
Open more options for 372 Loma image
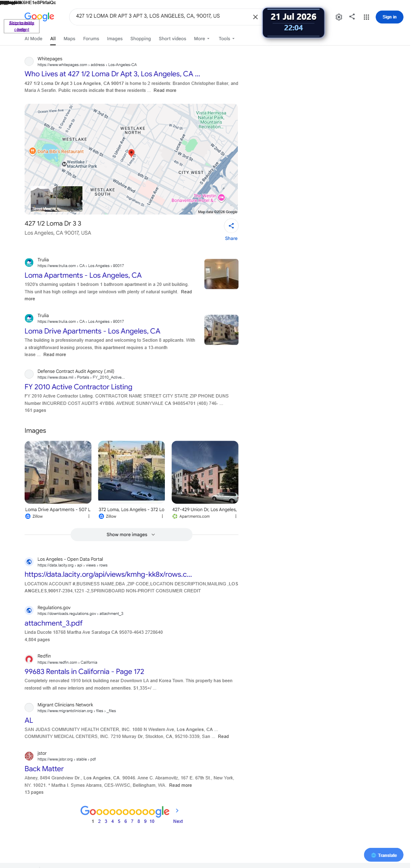coord(162,516)
